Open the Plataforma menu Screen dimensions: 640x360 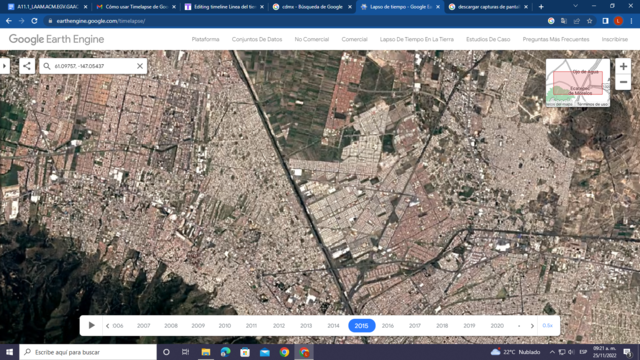click(x=205, y=39)
